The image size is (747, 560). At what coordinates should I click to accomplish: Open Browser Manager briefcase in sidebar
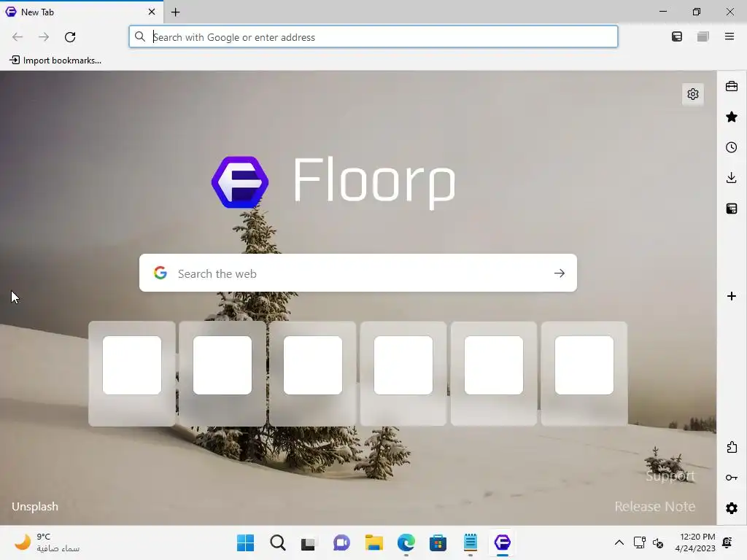point(732,87)
